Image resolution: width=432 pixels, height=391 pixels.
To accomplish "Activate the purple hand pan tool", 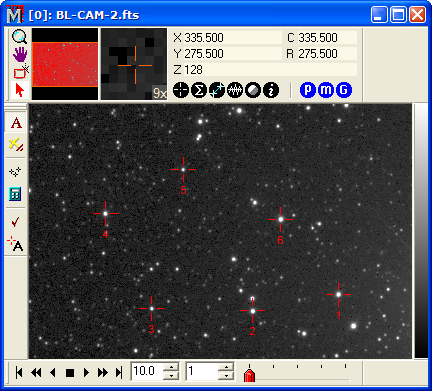I will point(20,54).
